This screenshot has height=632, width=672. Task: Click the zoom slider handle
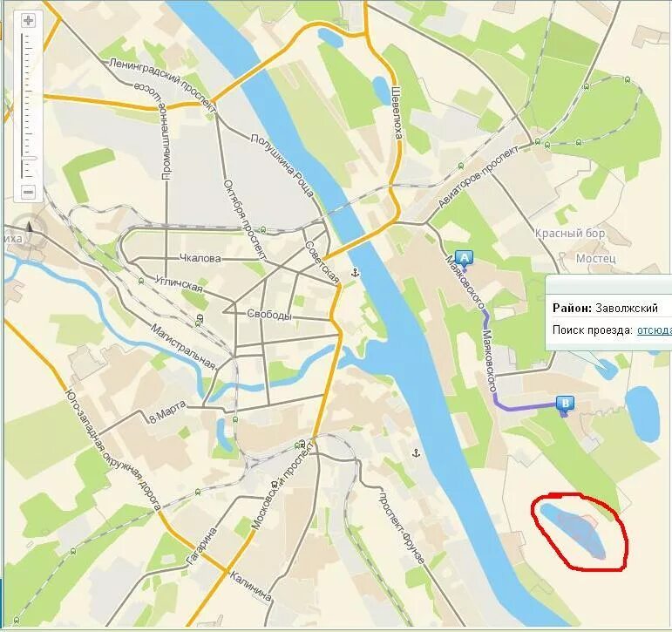pos(28,159)
